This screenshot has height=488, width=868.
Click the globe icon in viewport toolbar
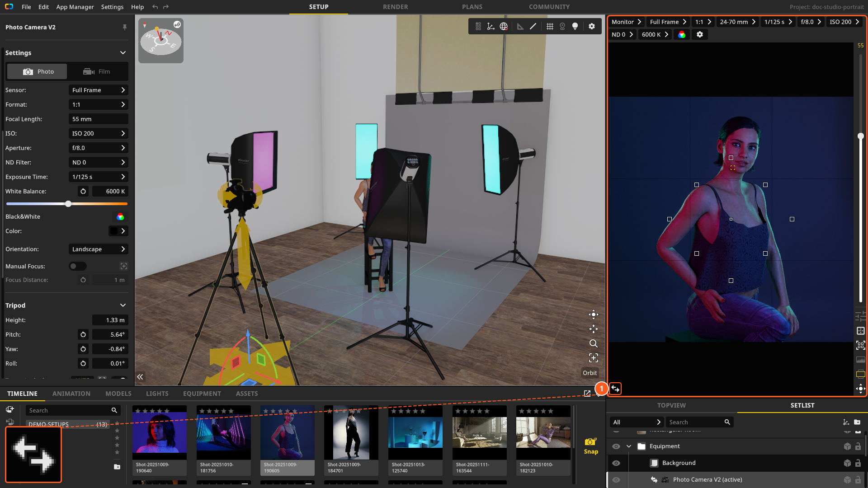(504, 26)
